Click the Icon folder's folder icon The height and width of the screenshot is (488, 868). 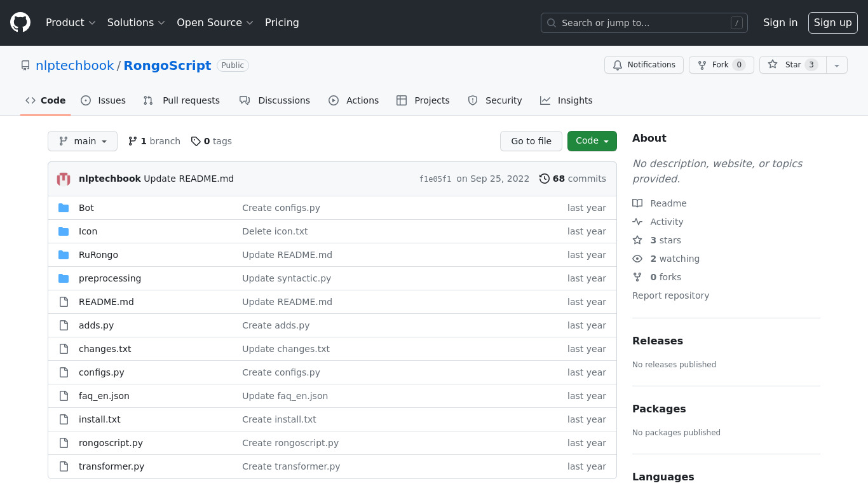64,231
